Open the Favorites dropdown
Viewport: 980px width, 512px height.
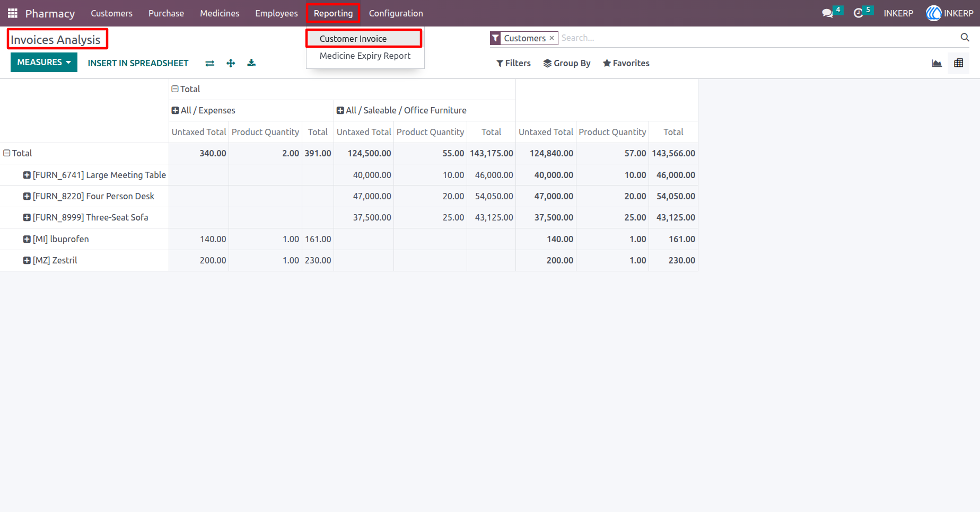click(x=626, y=63)
